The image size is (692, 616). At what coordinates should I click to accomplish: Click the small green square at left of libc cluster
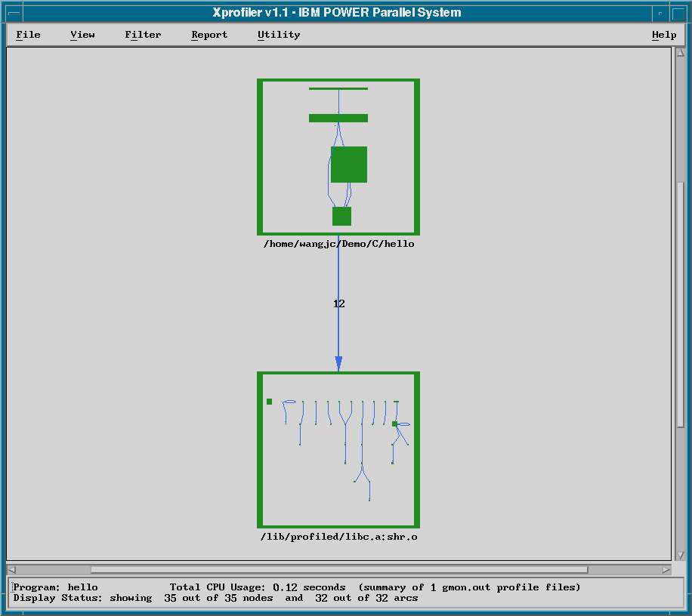pyautogui.click(x=269, y=402)
